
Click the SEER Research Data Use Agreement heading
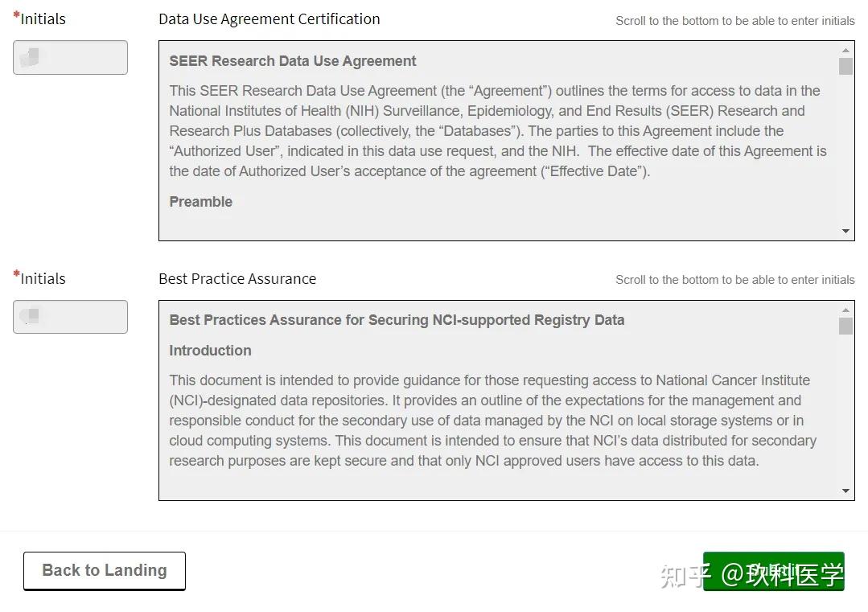[x=293, y=61]
